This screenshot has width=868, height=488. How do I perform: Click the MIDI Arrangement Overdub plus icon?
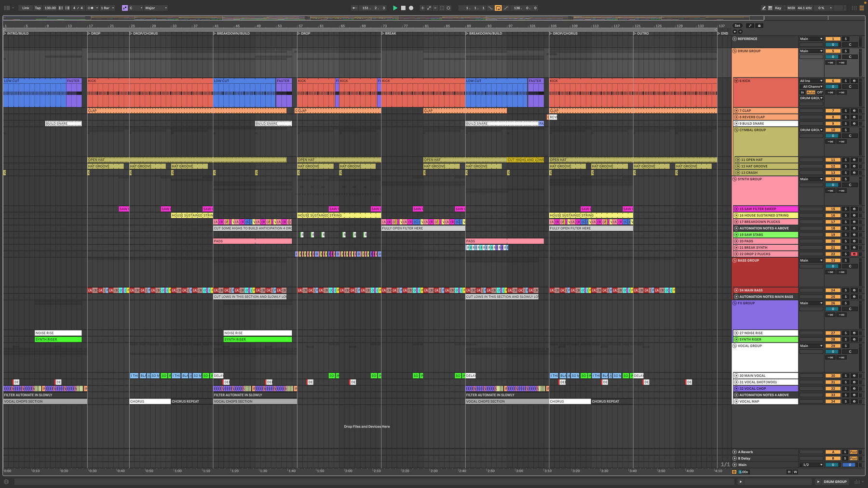tap(422, 8)
